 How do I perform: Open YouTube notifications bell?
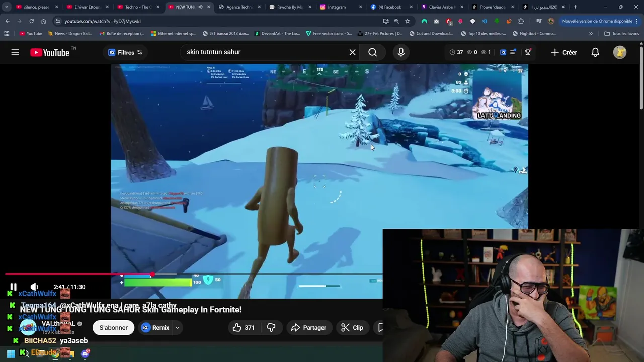pos(595,52)
